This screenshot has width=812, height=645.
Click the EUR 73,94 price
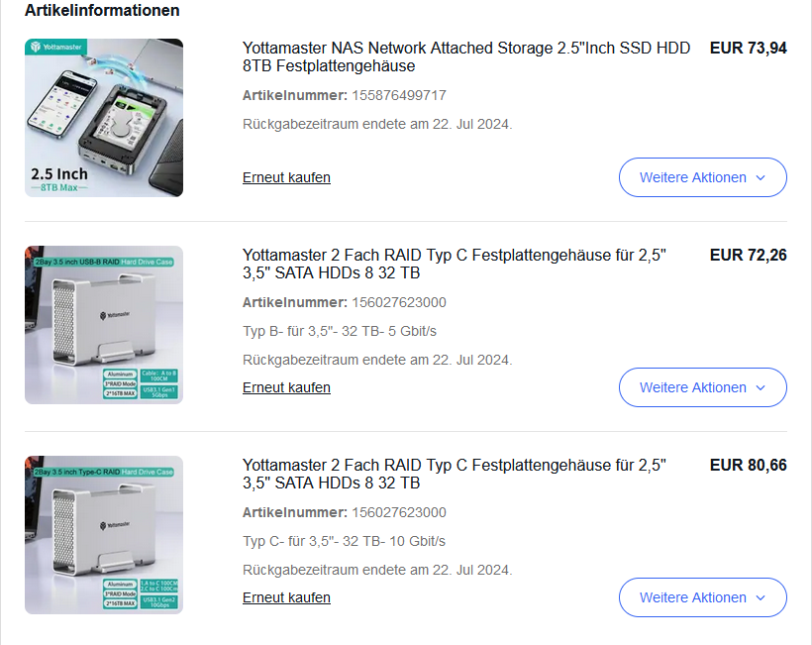749,48
